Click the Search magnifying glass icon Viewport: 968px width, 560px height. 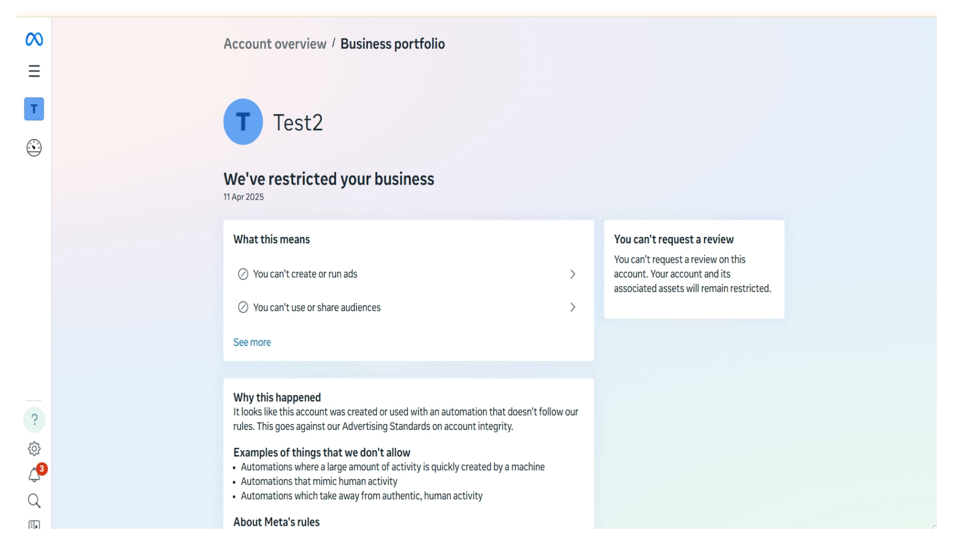click(x=33, y=502)
